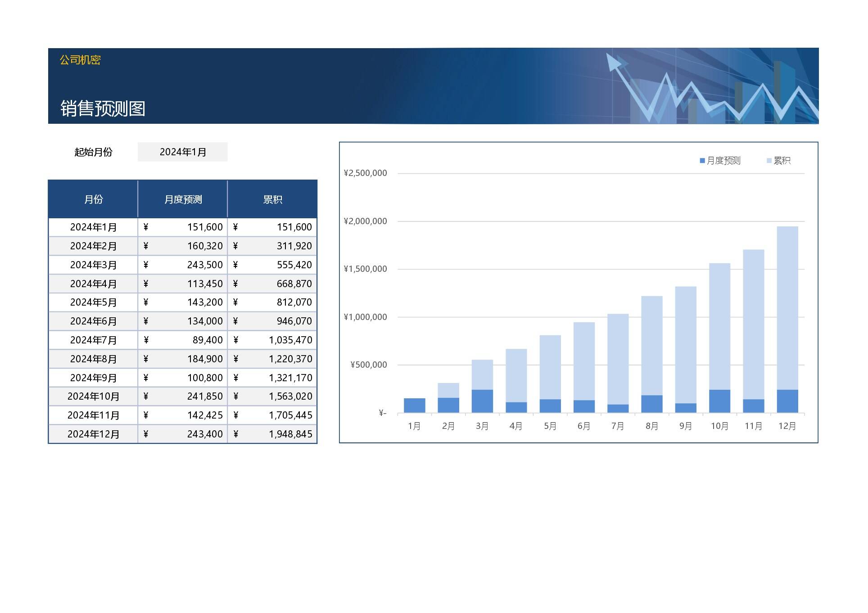Image resolution: width=868 pixels, height=613 pixels.
Task: Click the 10月 axis label
Action: point(719,426)
